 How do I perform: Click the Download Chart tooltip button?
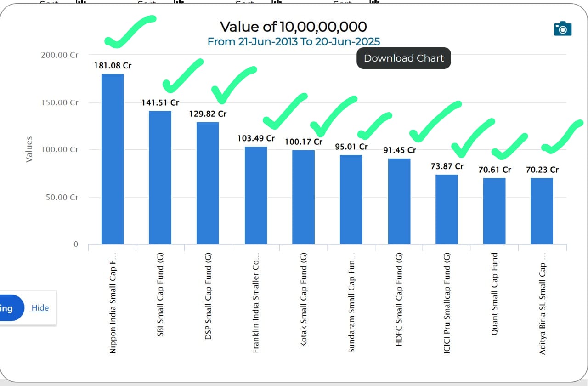[403, 58]
